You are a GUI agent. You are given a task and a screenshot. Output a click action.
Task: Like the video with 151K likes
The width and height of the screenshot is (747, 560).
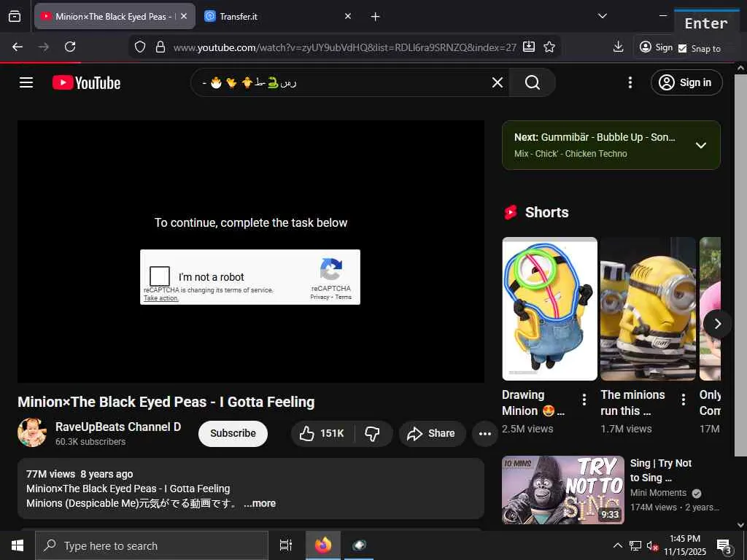322,433
